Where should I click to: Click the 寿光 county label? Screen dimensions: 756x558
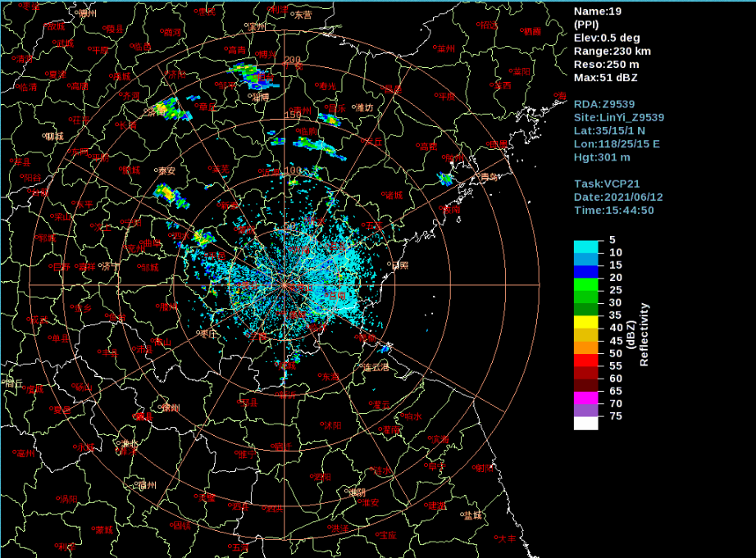(327, 86)
